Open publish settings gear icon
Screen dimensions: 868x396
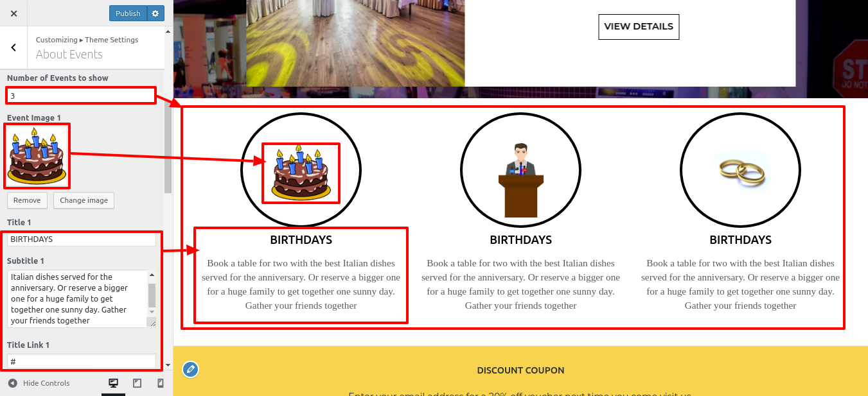(x=155, y=13)
